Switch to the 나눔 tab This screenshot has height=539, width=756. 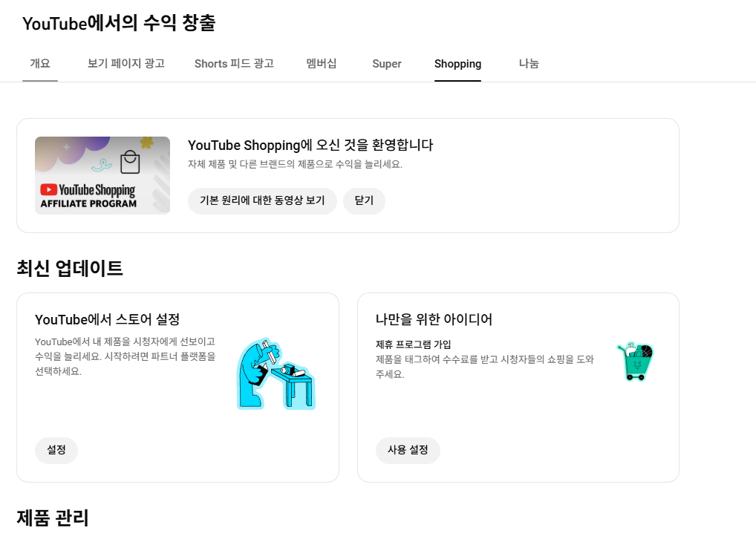(x=529, y=64)
